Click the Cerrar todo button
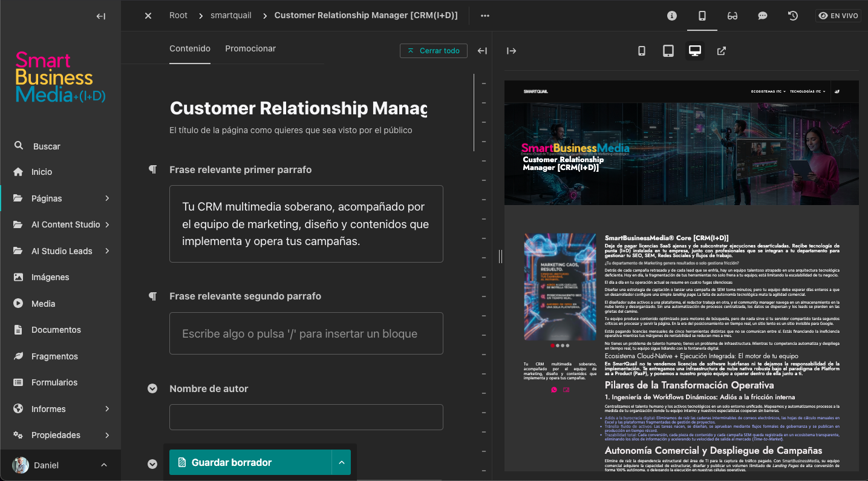The width and height of the screenshot is (868, 481). pyautogui.click(x=434, y=51)
